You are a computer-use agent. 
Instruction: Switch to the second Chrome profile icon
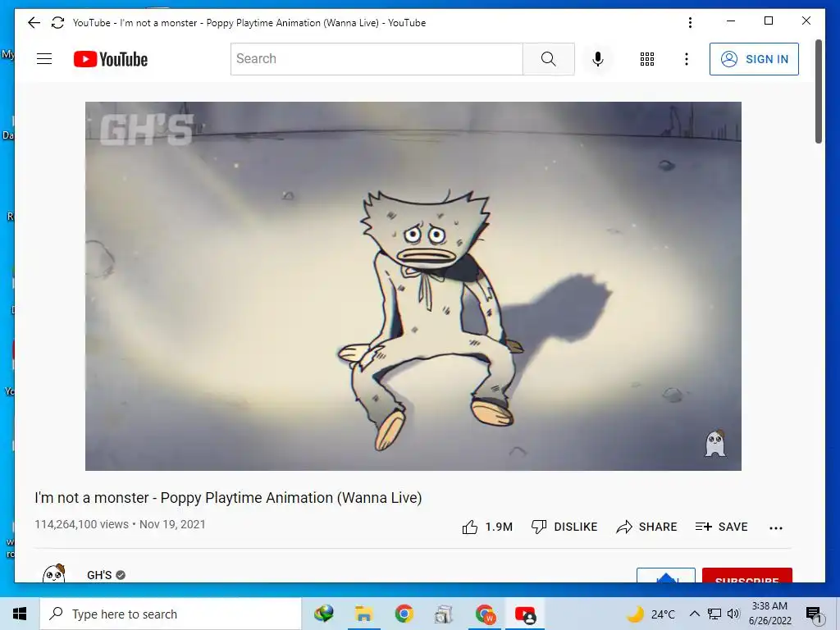point(485,614)
